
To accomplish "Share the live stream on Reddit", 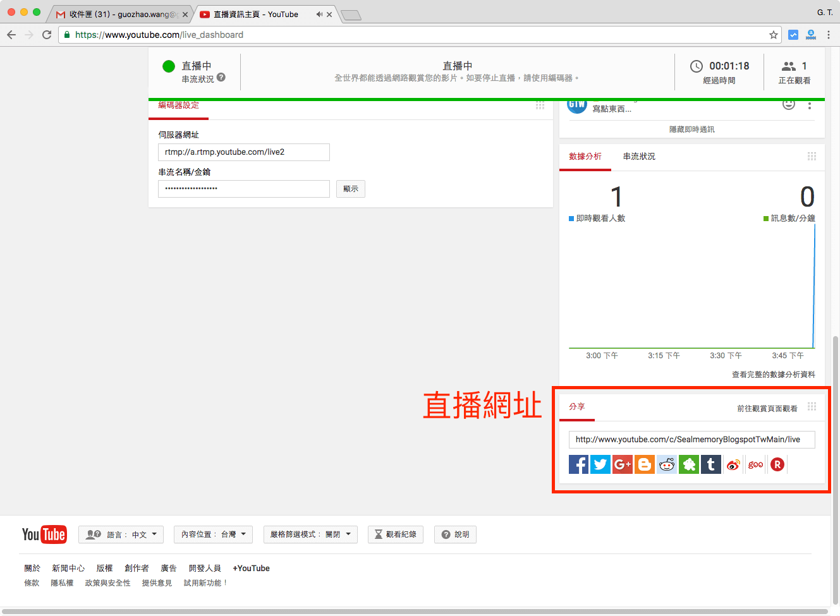I will [x=666, y=464].
